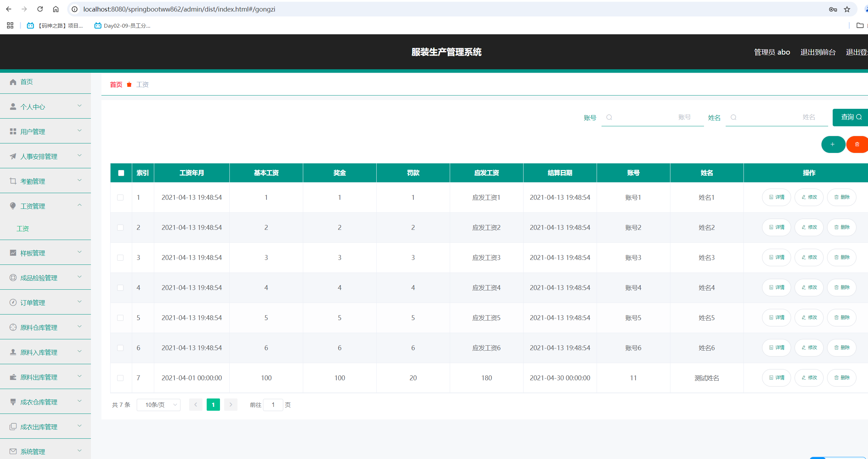
Task: Focus the 账号 search input field
Action: pos(652,117)
